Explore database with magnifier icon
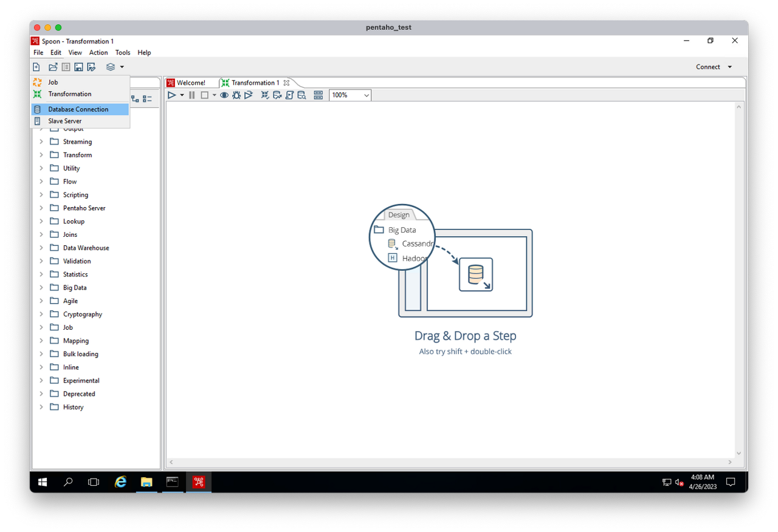This screenshot has height=532, width=778. click(301, 95)
